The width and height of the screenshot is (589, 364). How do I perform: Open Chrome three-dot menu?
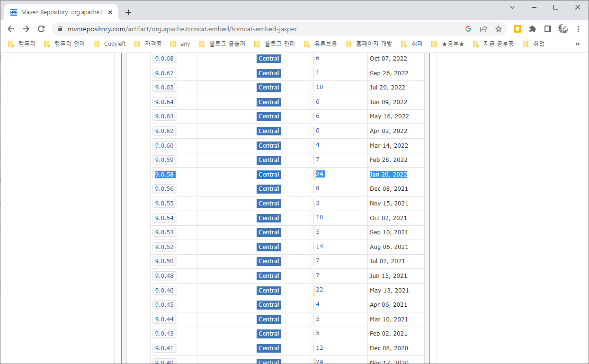(x=578, y=29)
